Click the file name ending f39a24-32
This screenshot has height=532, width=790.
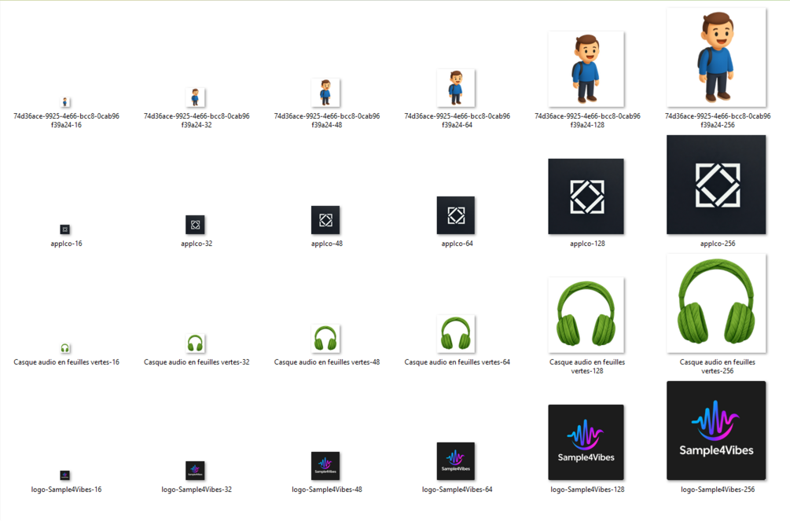tap(197, 120)
